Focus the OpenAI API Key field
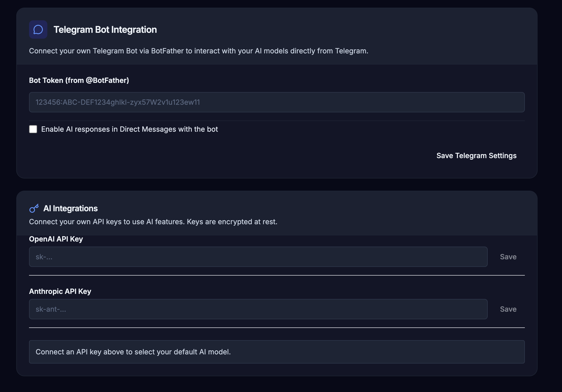This screenshot has height=392, width=562. (258, 257)
